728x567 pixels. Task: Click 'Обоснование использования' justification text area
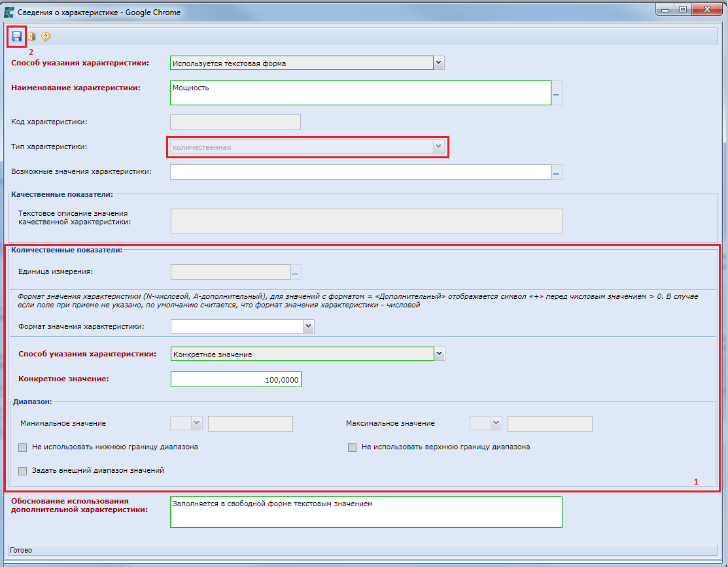coord(365,511)
